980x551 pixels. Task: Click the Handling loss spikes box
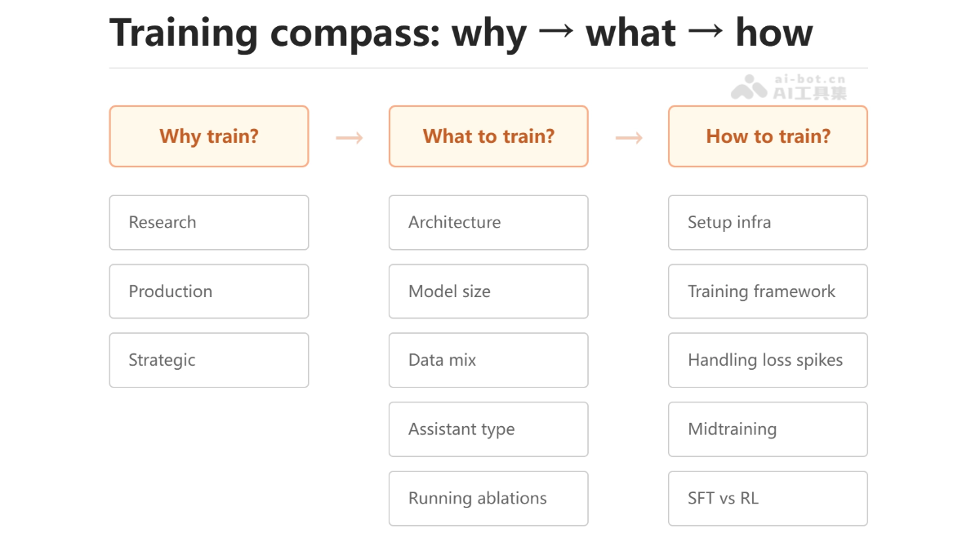click(x=768, y=360)
